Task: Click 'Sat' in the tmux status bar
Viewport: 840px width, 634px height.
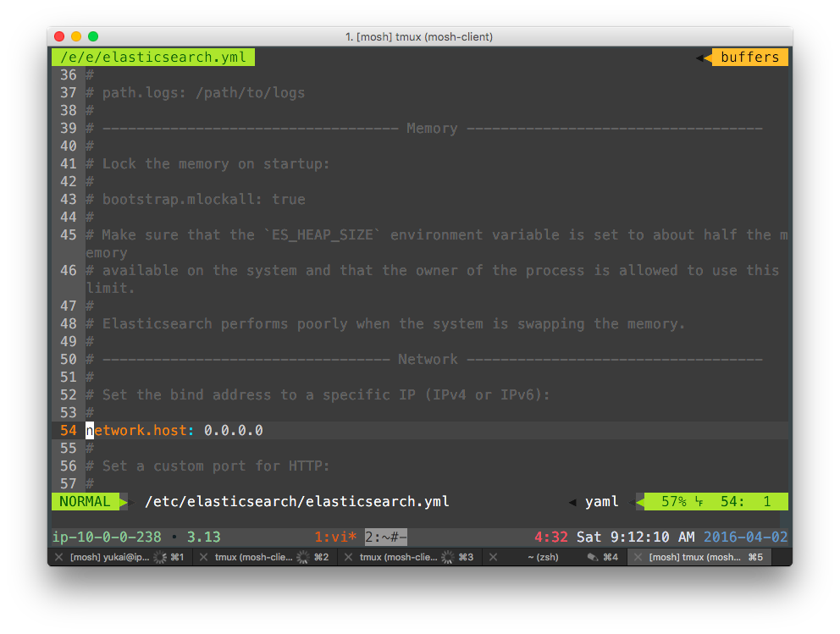Action: coord(589,537)
